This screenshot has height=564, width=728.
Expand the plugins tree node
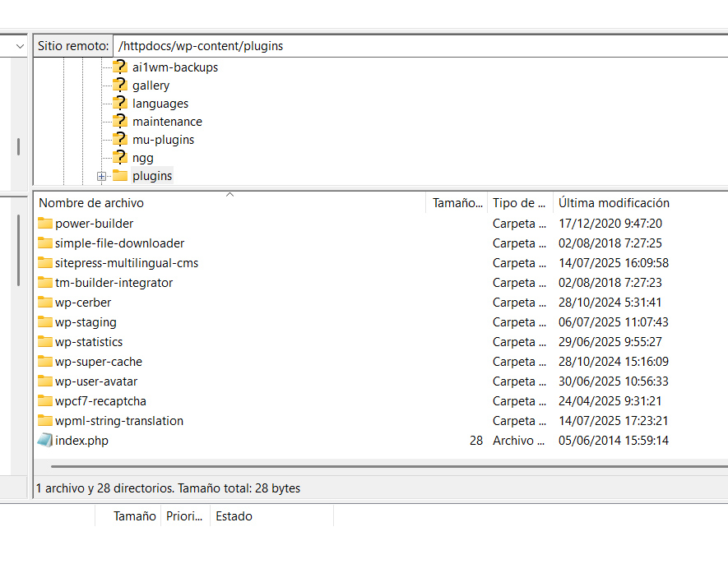coord(101,177)
